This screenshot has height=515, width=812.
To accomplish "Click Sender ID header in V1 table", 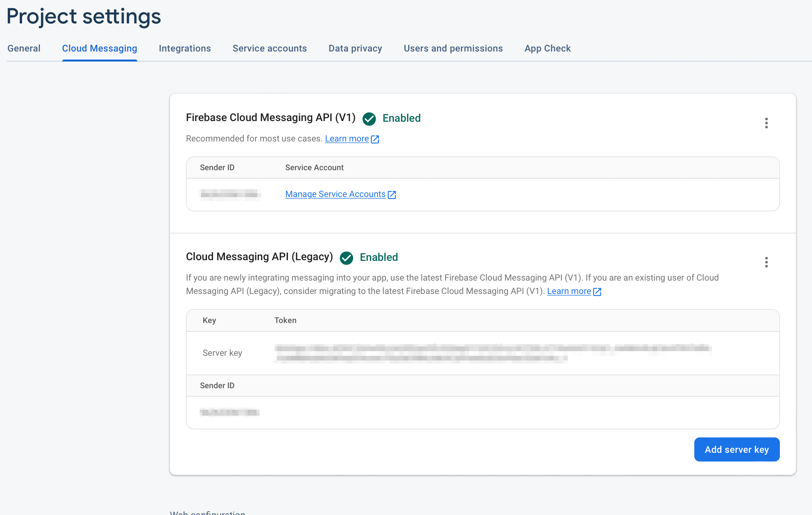I will (x=217, y=168).
